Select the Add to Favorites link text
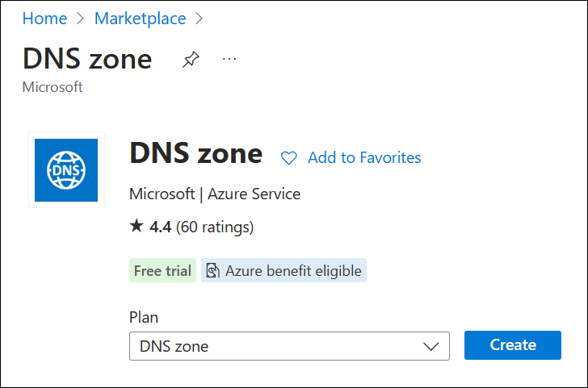Screen dimensions: 588x388 pos(364,158)
